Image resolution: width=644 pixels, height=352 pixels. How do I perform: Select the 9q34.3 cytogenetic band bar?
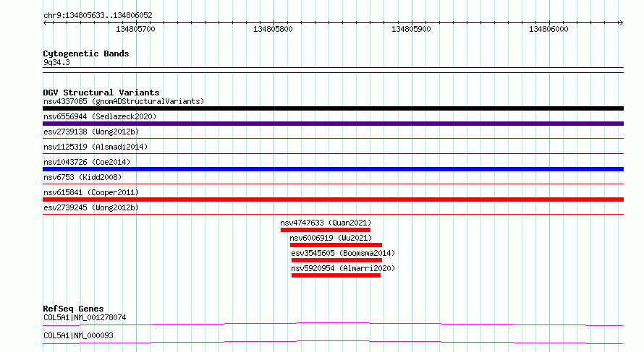coord(333,70)
